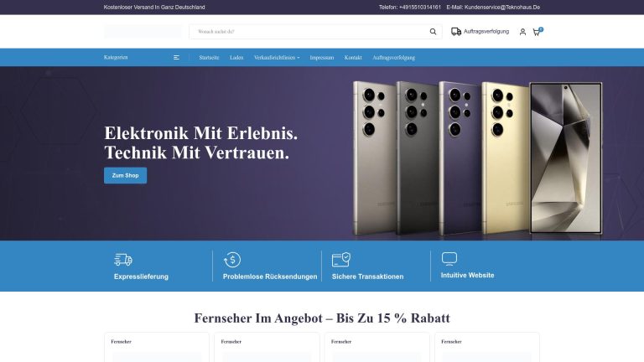
Task: Click the Intuitive Website monitor icon
Action: click(449, 259)
